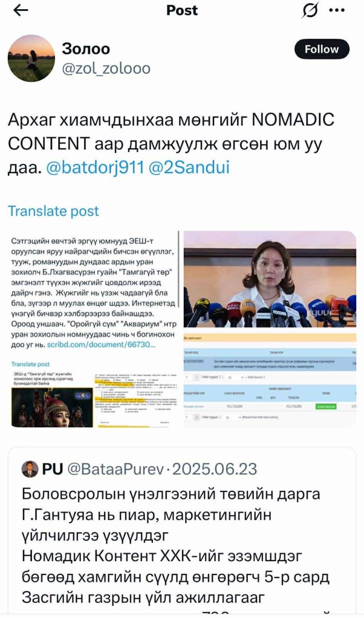Open the Золоо display name
The width and height of the screenshot is (364, 618).
click(86, 49)
